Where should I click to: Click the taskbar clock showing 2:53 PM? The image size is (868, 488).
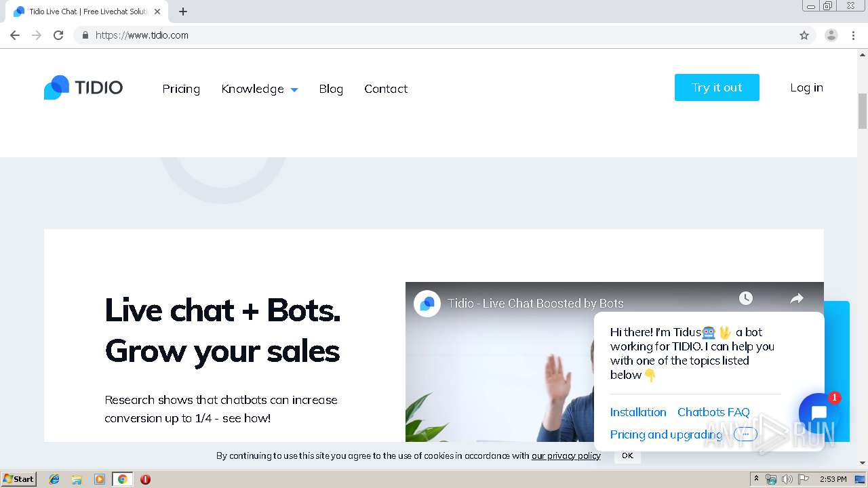point(833,479)
